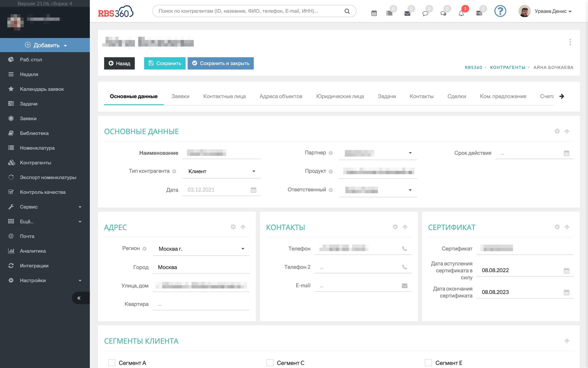
Task: Expand the Добавить menu
Action: click(45, 45)
